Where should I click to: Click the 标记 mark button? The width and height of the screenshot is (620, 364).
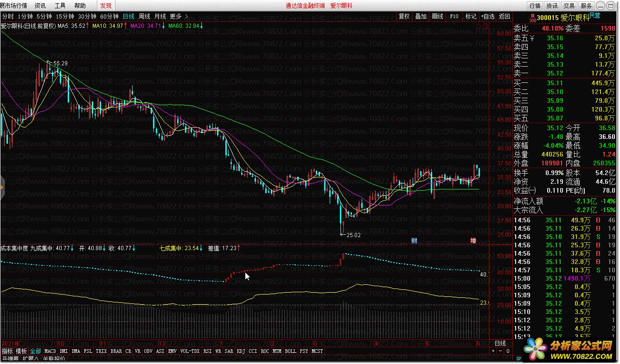[x=471, y=16]
